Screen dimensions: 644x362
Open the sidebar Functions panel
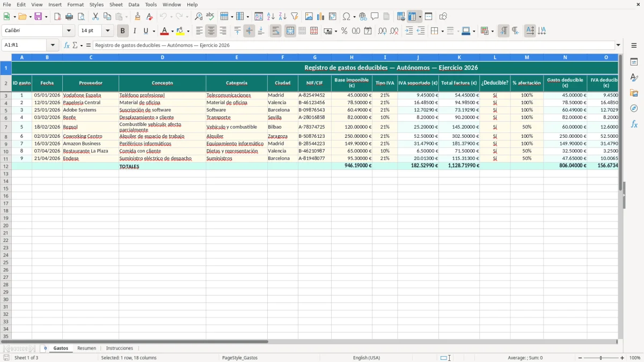[634, 124]
